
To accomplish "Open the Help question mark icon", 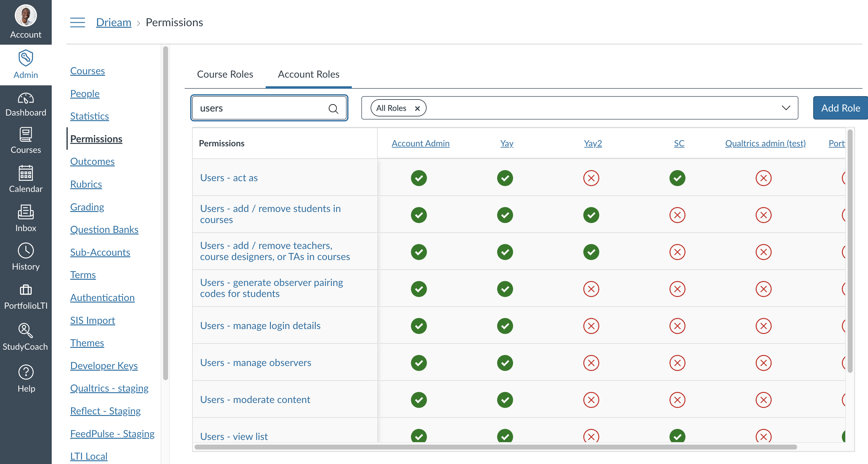I will (x=26, y=372).
